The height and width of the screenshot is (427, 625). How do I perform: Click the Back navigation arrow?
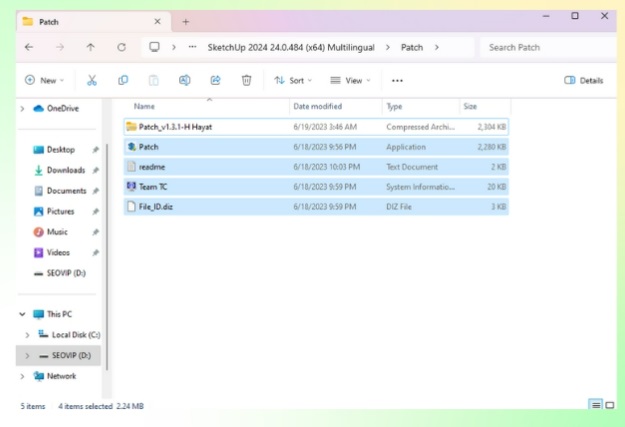(28, 47)
